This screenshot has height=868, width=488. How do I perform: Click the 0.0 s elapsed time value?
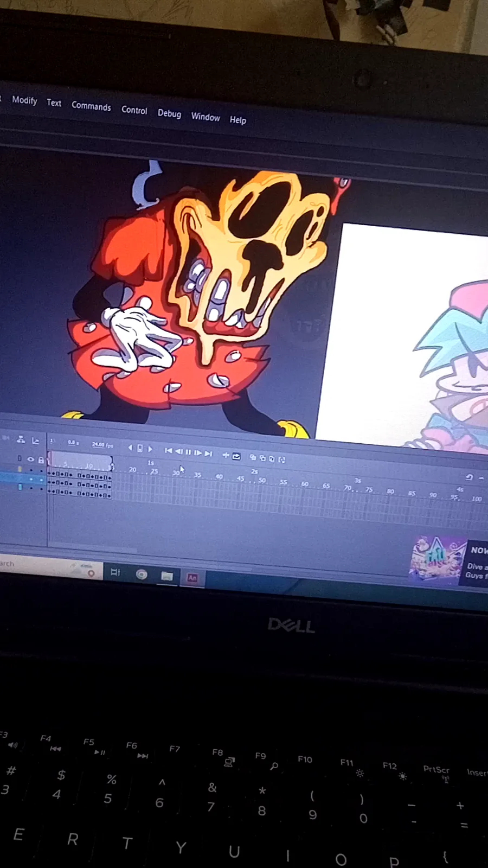click(73, 443)
